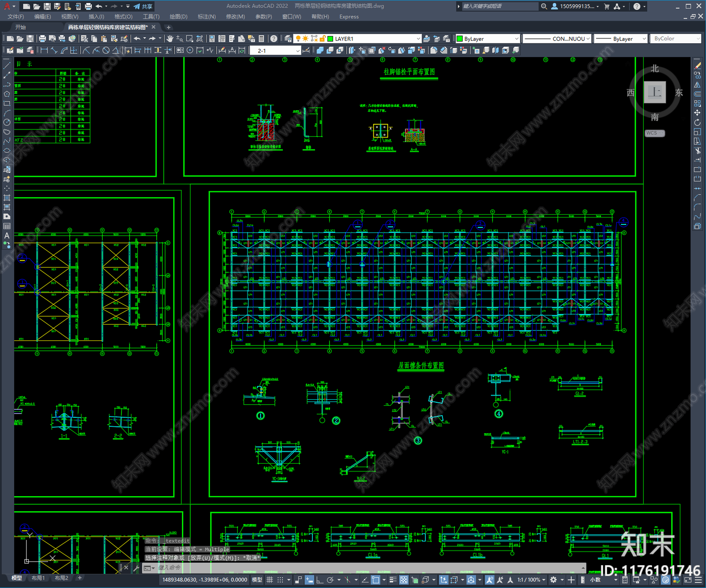The width and height of the screenshot is (706, 588).
Task: Open the 2-1 dimension style dropdown
Action: (x=276, y=50)
